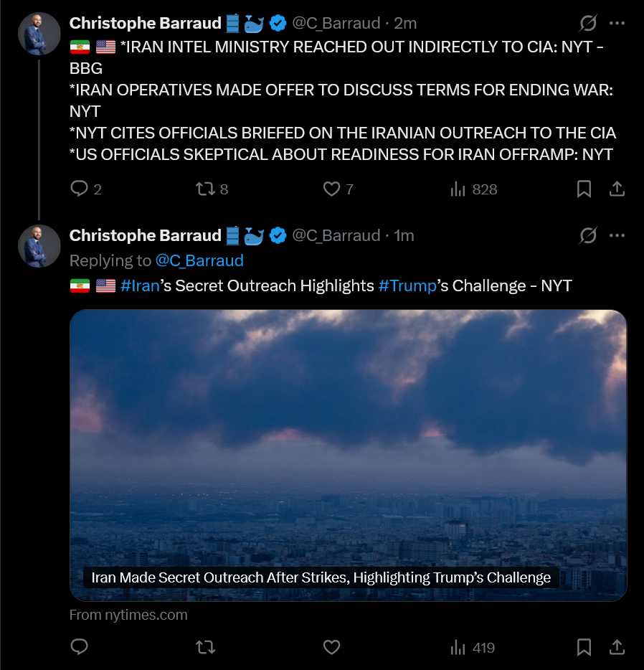
Task: Open the NYT article preview image
Action: click(348, 445)
